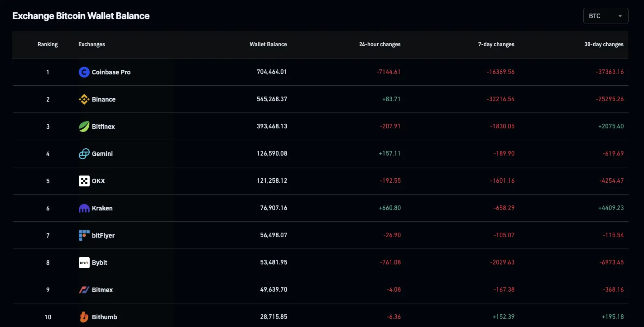Select the OKX logo icon

84,181
